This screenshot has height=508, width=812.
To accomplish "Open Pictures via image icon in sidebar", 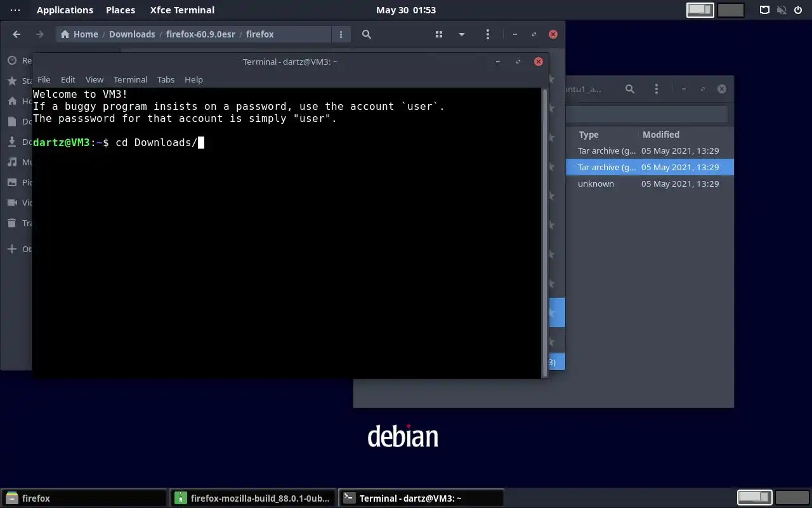I will click(x=12, y=182).
